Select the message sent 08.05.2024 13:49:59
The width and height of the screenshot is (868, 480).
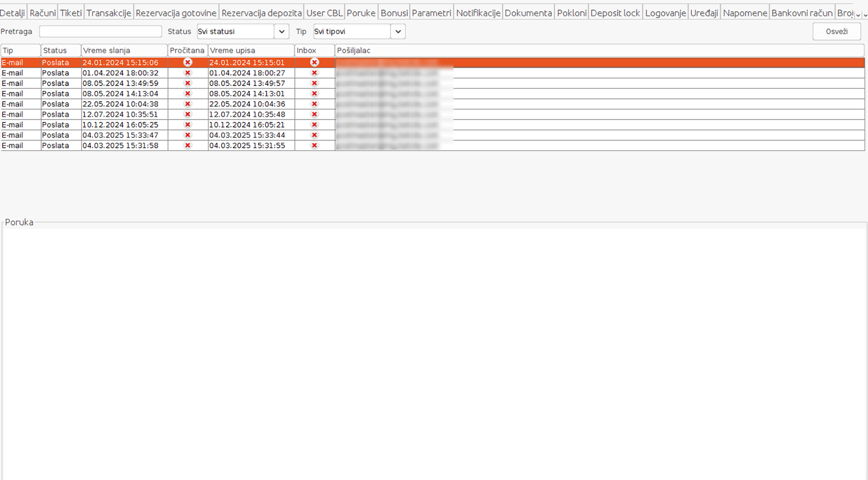click(432, 83)
